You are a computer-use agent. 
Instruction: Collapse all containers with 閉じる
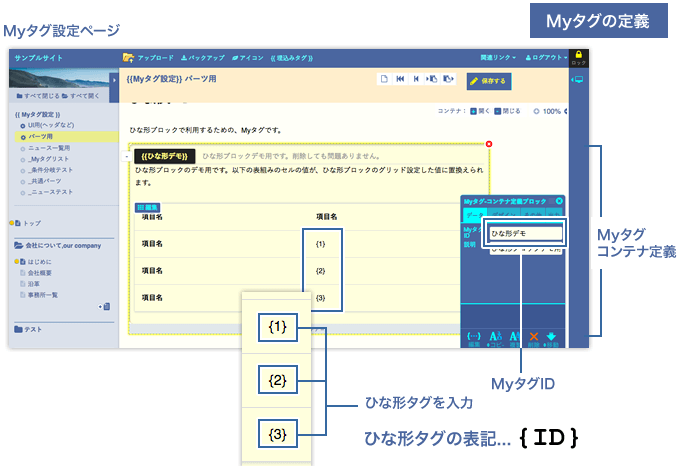(x=510, y=111)
